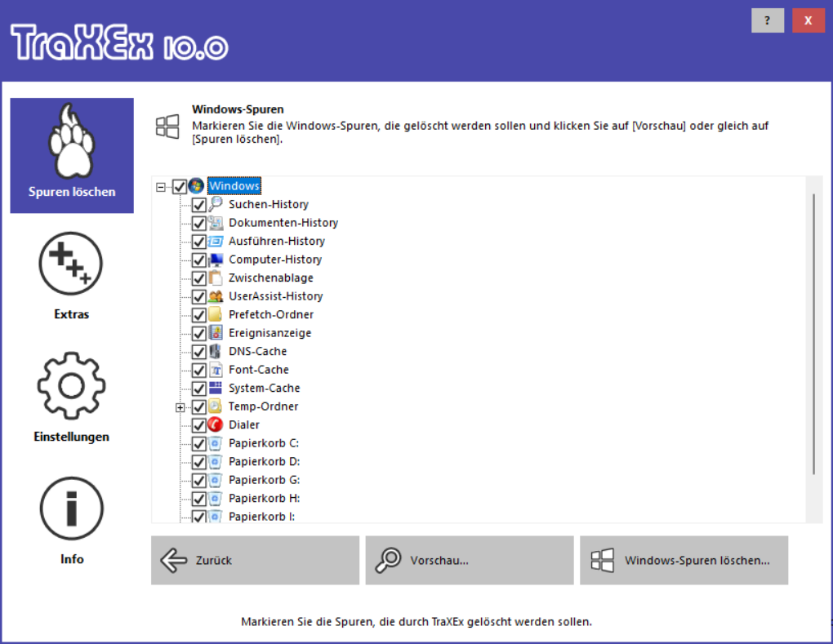Select the DNS-Cache label
833x644 pixels.
click(x=257, y=351)
